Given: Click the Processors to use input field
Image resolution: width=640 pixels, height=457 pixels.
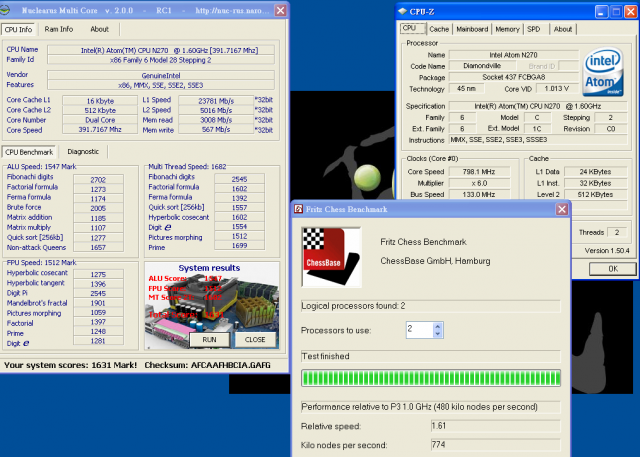Looking at the screenshot, I should 420,330.
